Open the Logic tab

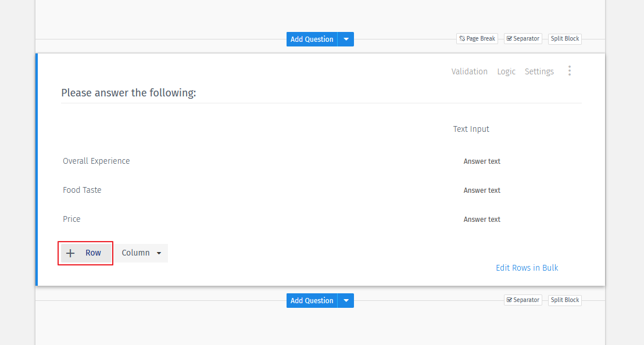coord(506,71)
